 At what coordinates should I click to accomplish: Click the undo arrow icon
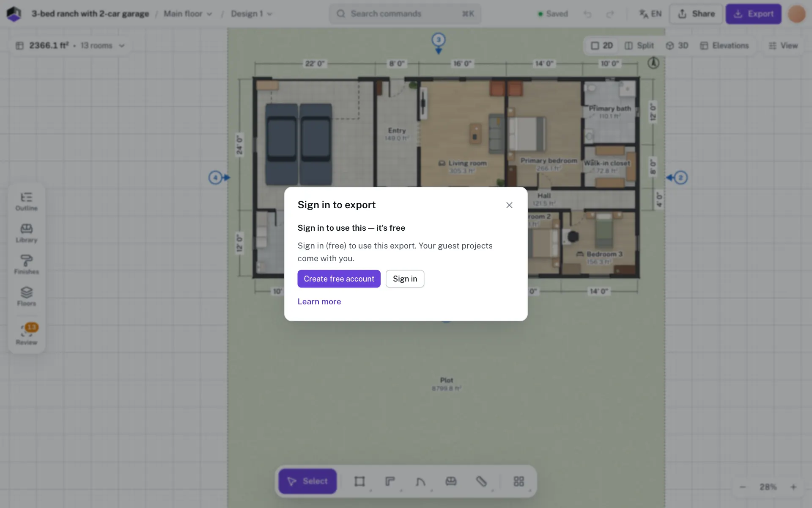[x=587, y=14]
